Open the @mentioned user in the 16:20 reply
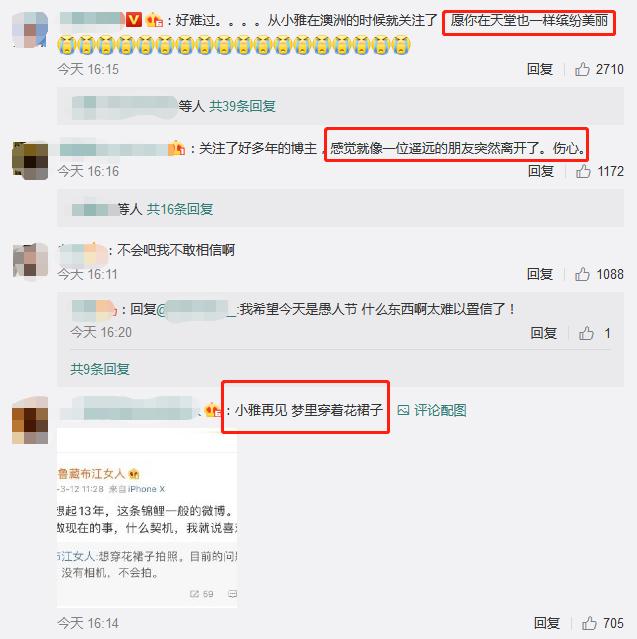Screen dimensions: 637x639 (196, 309)
